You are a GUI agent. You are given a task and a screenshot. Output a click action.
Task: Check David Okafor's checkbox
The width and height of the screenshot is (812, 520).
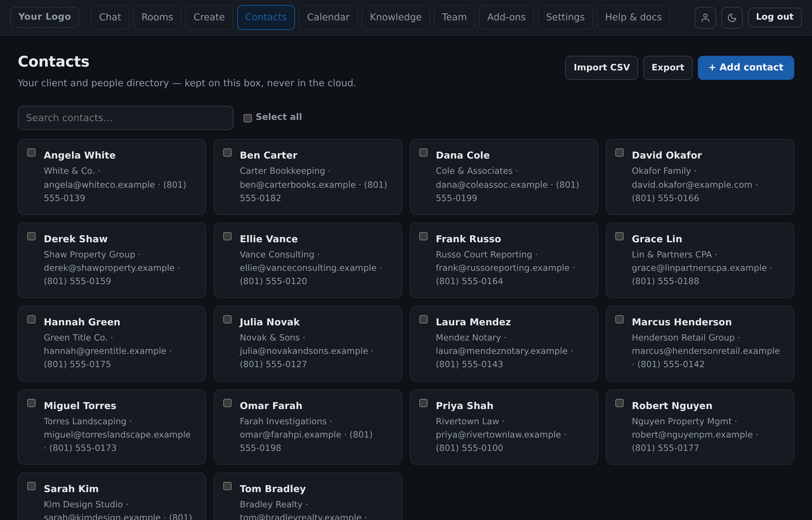[x=619, y=152]
